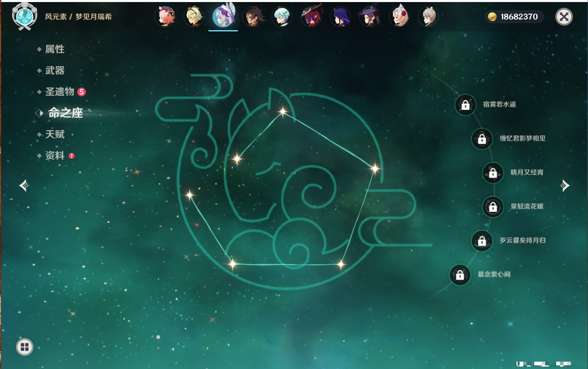Click the 晓月又经宵 constellation name
The width and height of the screenshot is (588, 369).
[x=527, y=172]
